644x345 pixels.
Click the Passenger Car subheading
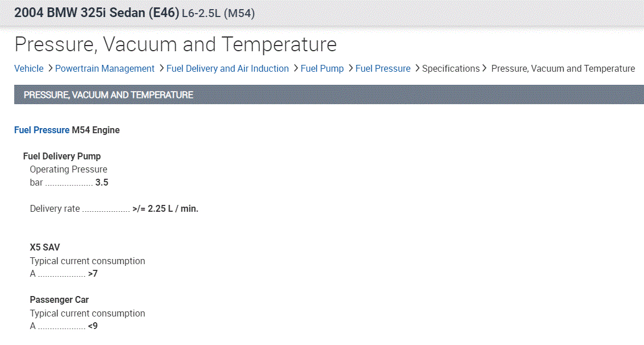[59, 299]
